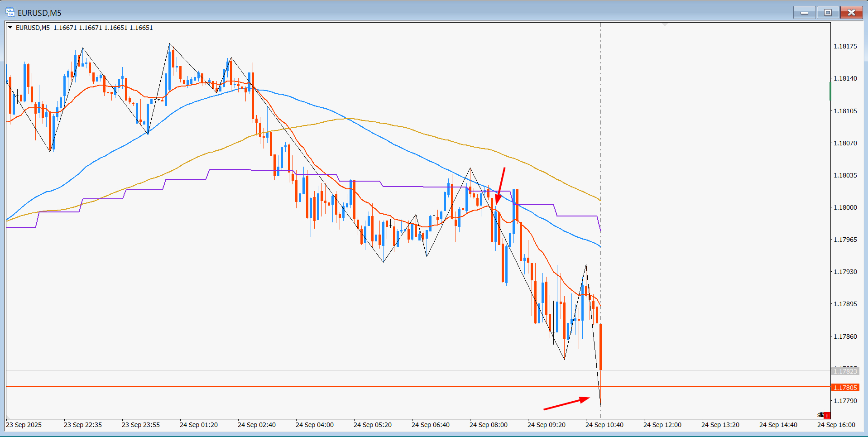Close the EURUSD,M5 chart window

click(x=851, y=13)
